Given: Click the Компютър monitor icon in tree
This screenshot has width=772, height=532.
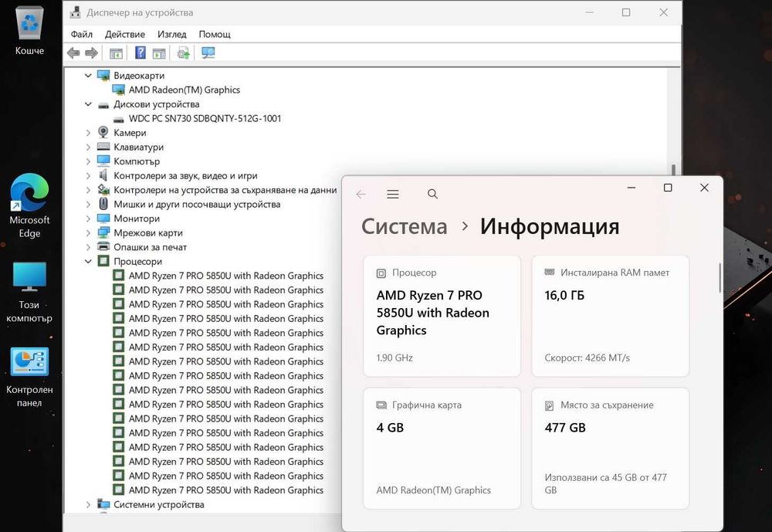Looking at the screenshot, I should tap(103, 161).
